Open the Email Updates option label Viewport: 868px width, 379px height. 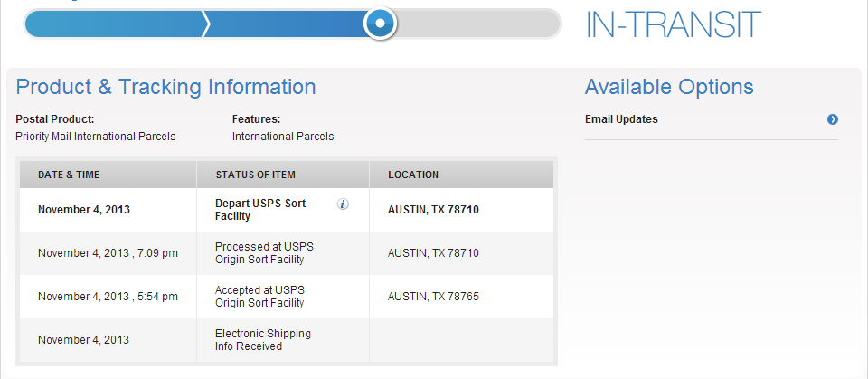pos(621,119)
